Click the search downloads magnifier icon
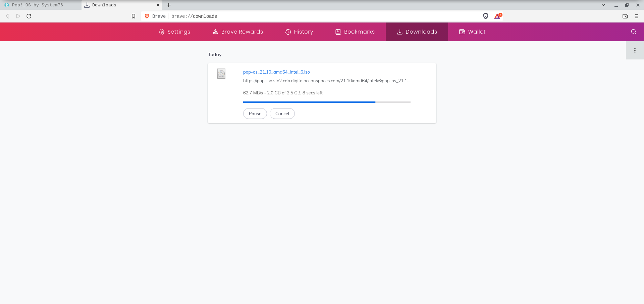This screenshot has height=304, width=644. click(x=633, y=32)
